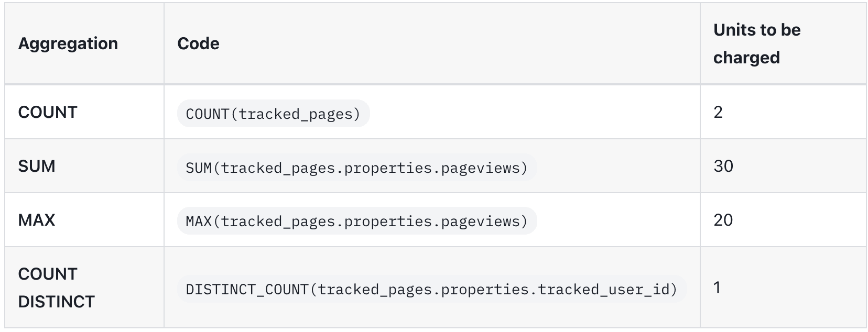868x332 pixels.
Task: Click the units value 30 for SUM
Action: click(723, 166)
